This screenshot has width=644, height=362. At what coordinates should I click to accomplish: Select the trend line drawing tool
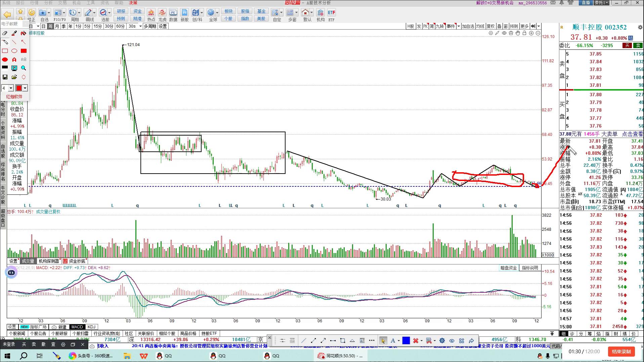point(304,340)
